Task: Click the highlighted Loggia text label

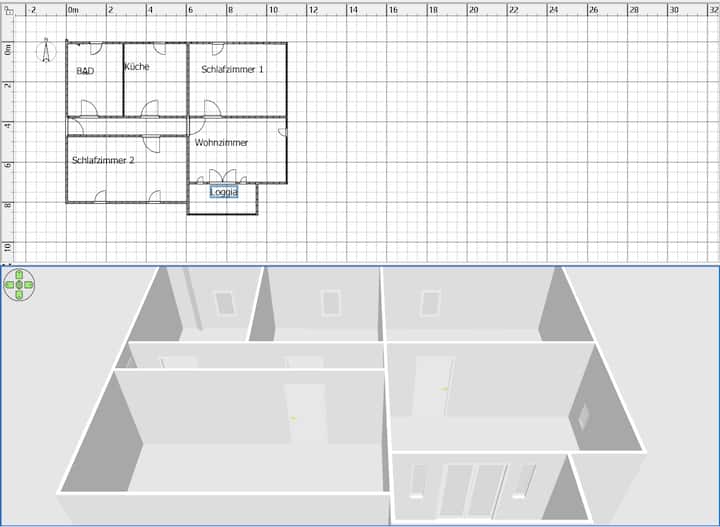Action: click(x=224, y=192)
